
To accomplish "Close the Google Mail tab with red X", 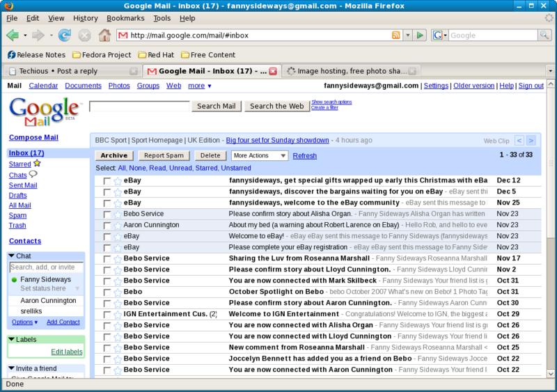I will click(273, 71).
